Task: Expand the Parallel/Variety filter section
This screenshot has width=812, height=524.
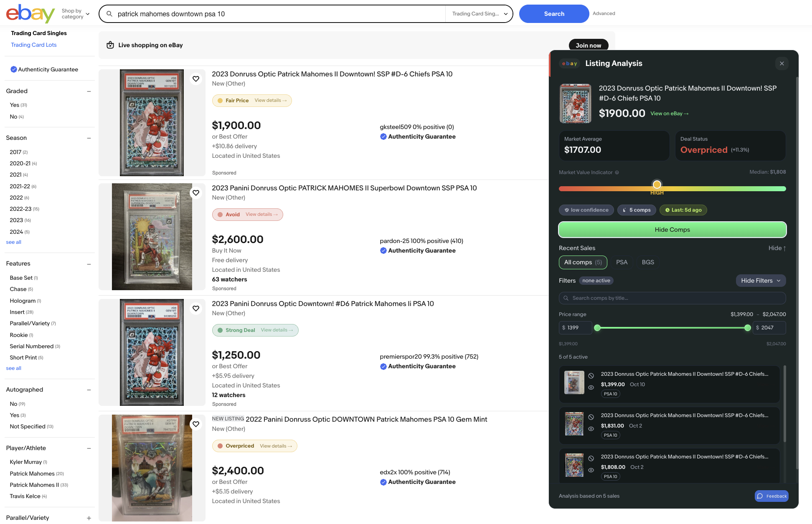Action: tap(89, 518)
